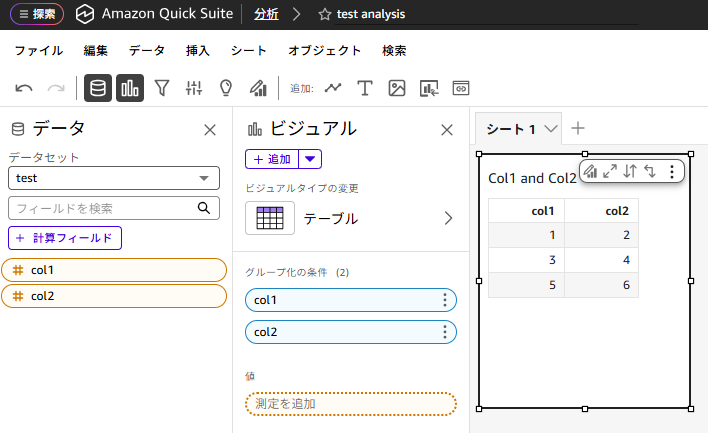Image resolution: width=708 pixels, height=433 pixels.
Task: Click the undo arrow
Action: pyautogui.click(x=24, y=88)
